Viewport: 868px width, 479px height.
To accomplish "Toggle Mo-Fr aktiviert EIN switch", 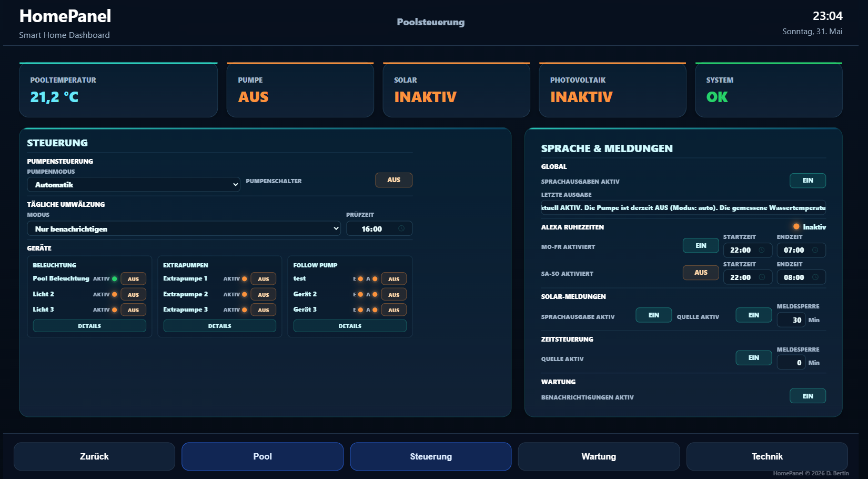I will (x=701, y=246).
